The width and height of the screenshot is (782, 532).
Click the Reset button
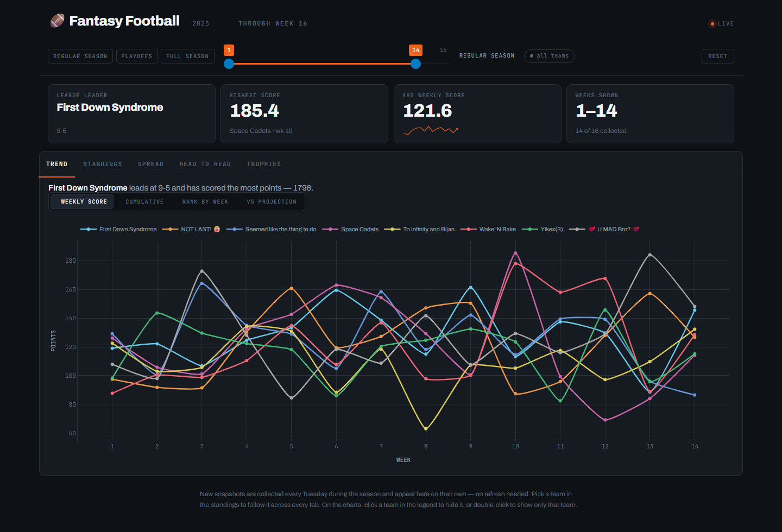tap(717, 56)
